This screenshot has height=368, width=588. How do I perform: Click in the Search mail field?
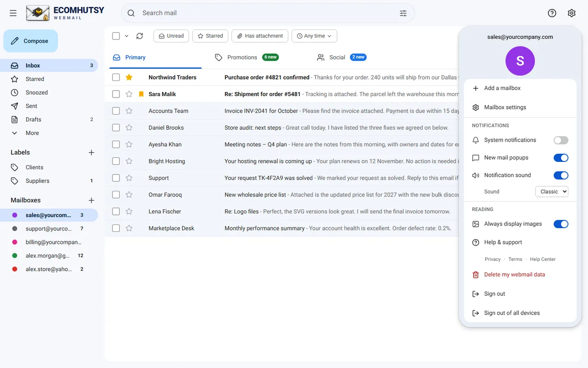pos(268,13)
